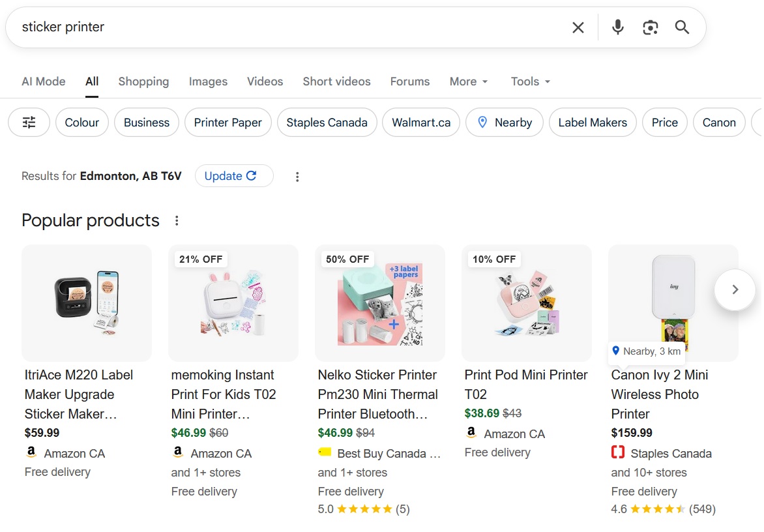Open ItriAce M220 Label Maker thumbnail
This screenshot has width=764, height=532.
point(87,303)
